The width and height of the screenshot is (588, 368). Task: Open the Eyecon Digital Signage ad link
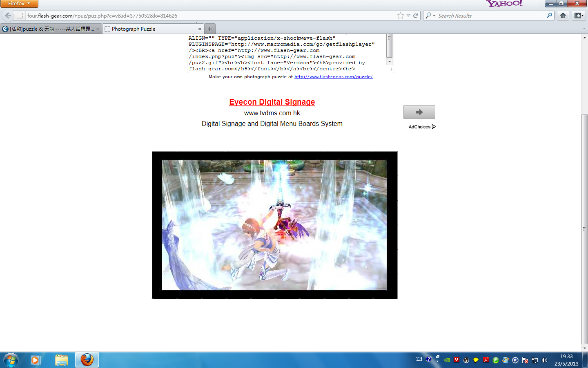(272, 102)
